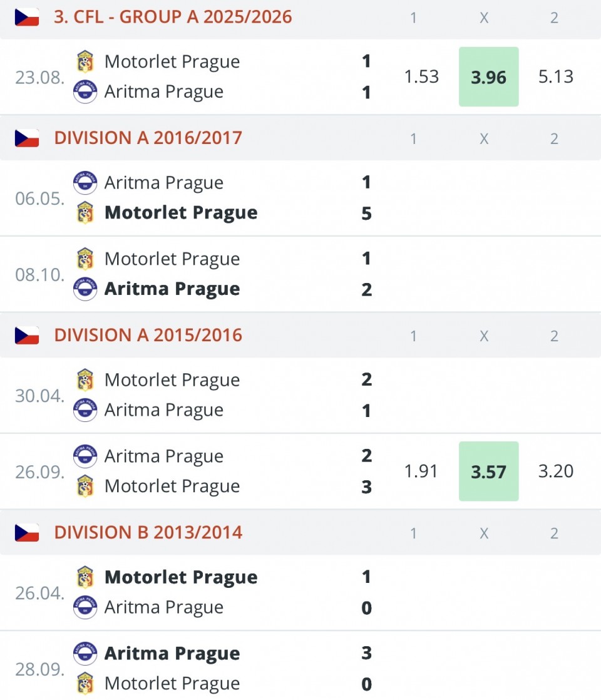This screenshot has width=601, height=700.
Task: Open the DIVISION A 2016/2017 league page
Action: click(148, 138)
